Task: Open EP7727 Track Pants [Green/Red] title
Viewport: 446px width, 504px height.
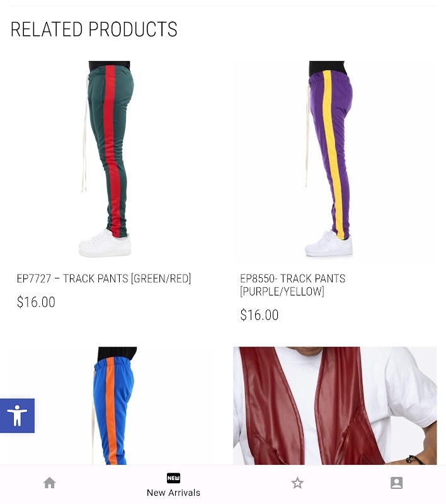Action: click(104, 278)
